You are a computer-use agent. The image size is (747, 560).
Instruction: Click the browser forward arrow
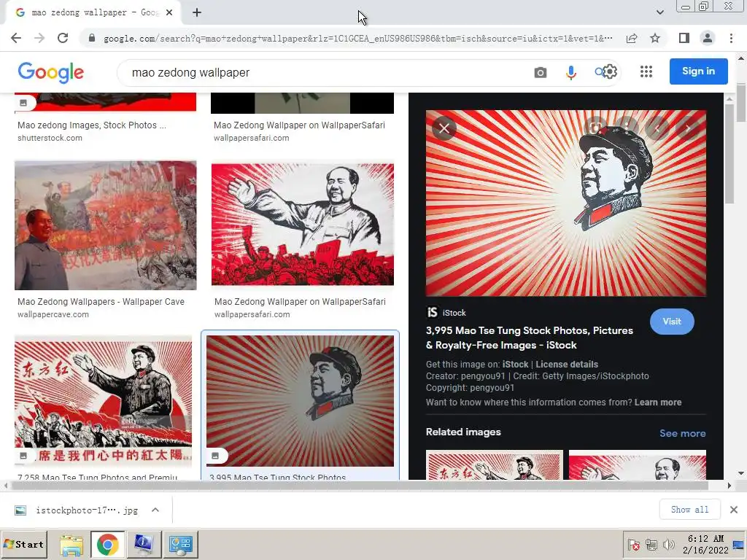tap(39, 38)
